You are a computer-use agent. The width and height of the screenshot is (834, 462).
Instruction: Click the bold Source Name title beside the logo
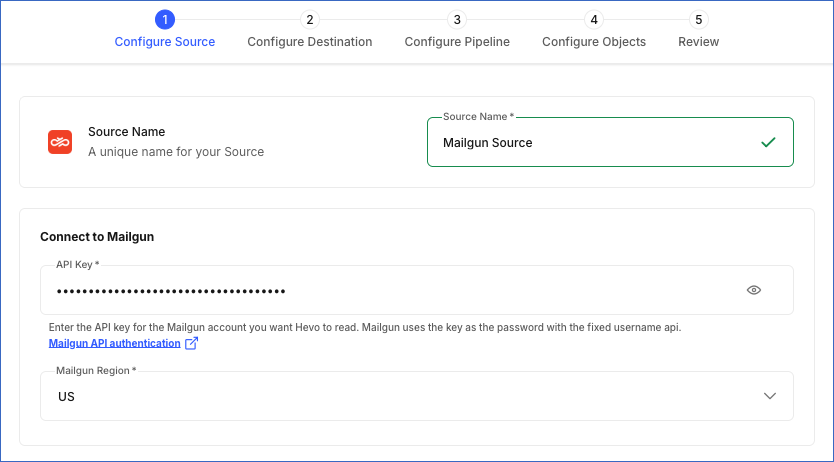pyautogui.click(x=127, y=132)
